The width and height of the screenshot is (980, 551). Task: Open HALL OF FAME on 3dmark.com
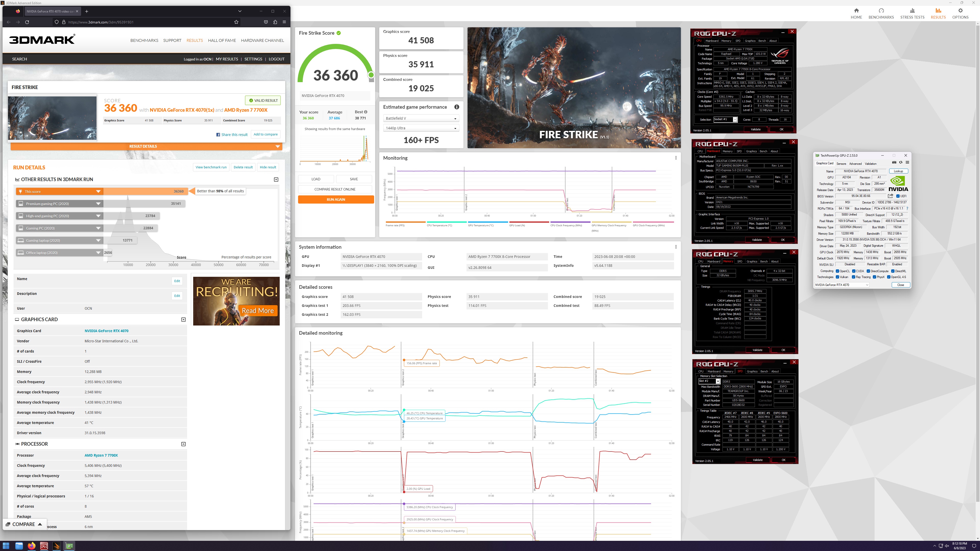(222, 40)
